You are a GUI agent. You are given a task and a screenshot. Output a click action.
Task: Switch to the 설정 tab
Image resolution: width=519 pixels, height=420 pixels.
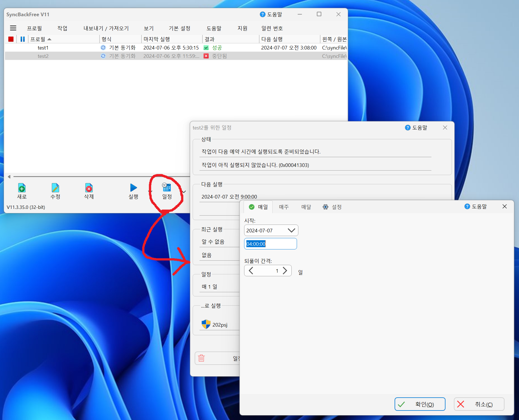pos(332,207)
